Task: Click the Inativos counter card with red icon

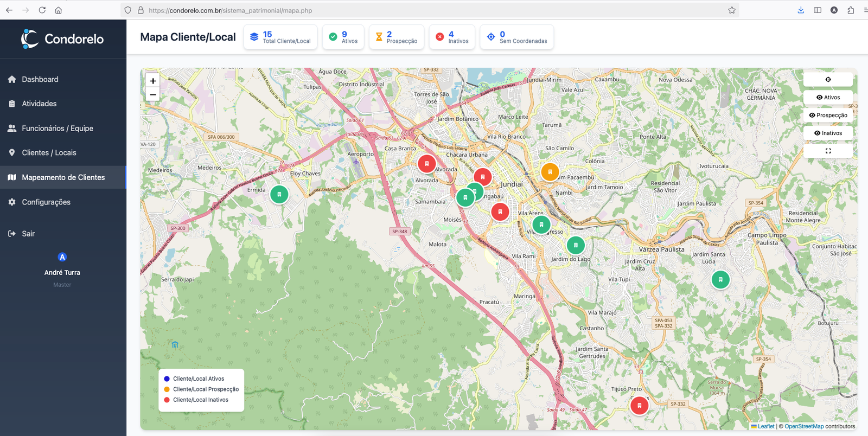Action: pos(452,37)
